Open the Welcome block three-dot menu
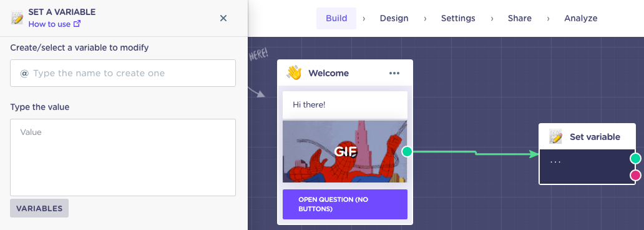This screenshot has height=230, width=644. (394, 73)
